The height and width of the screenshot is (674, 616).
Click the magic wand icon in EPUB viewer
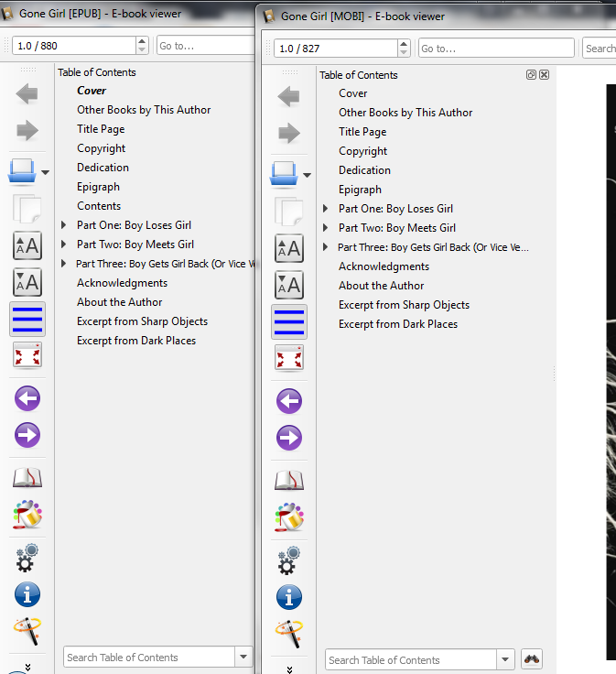coord(27,631)
